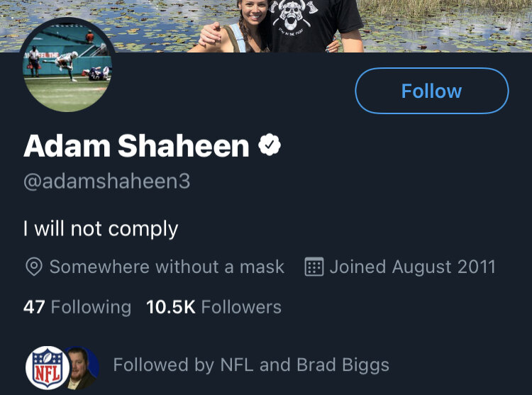Viewport: 532px width, 395px height.
Task: Open the 10.5K Followers list
Action: (x=214, y=307)
